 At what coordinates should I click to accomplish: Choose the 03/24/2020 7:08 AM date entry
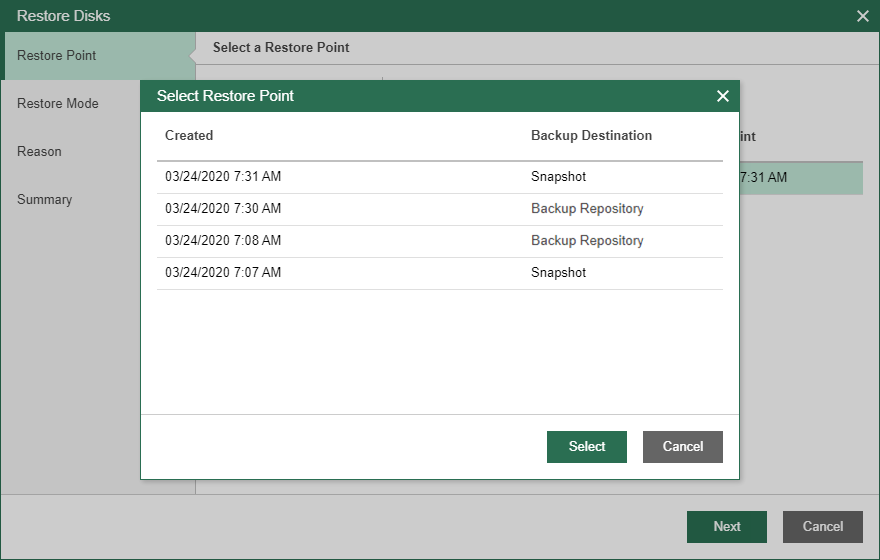pos(223,241)
